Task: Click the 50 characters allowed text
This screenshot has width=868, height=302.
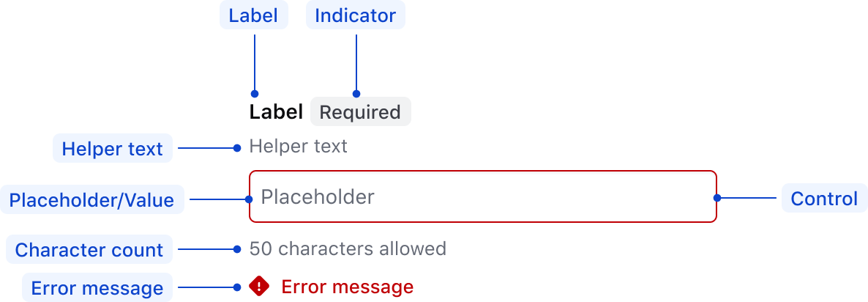Action: 348,248
